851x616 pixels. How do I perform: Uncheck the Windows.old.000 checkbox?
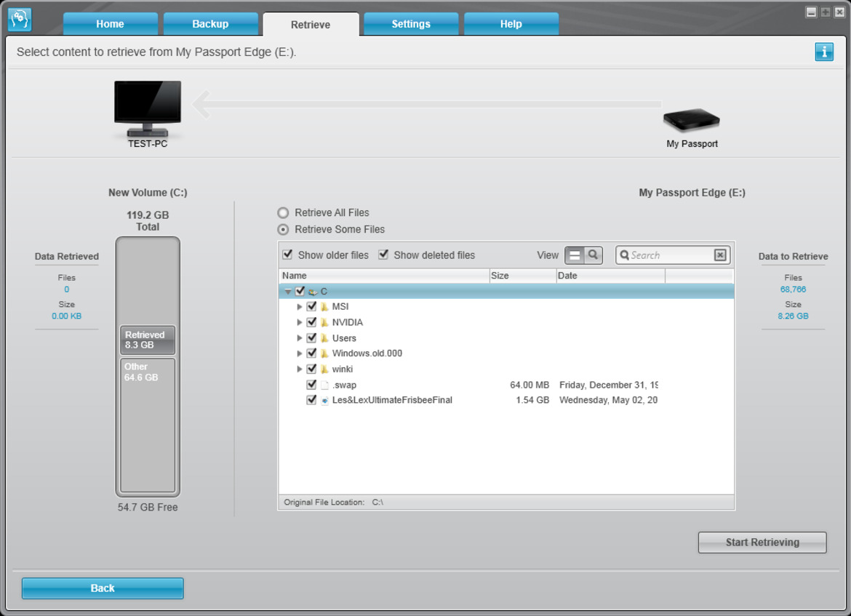click(x=311, y=353)
